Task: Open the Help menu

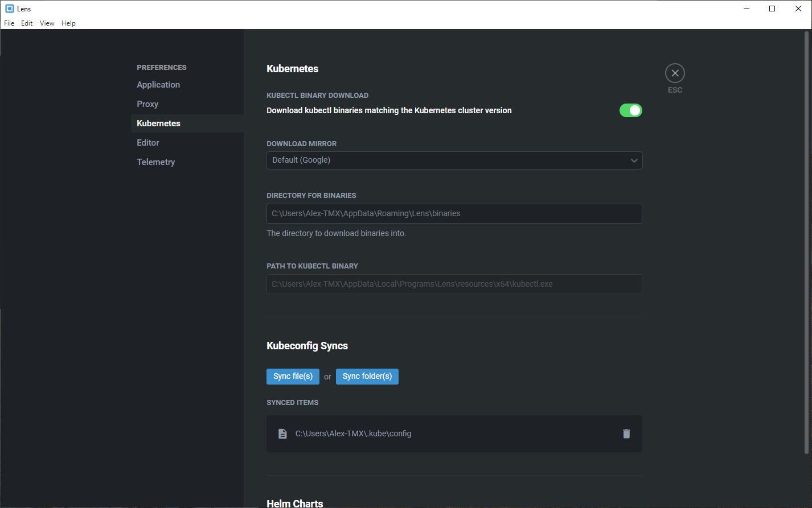Action: click(68, 23)
